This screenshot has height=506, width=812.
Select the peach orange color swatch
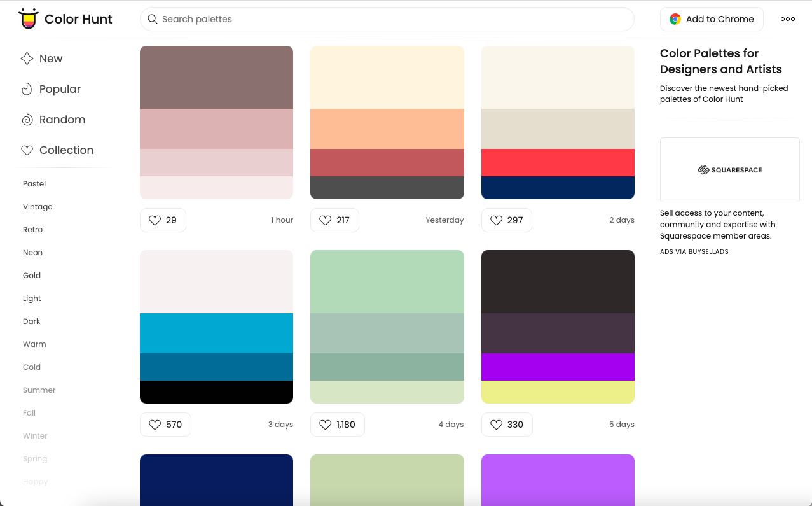[387, 129]
